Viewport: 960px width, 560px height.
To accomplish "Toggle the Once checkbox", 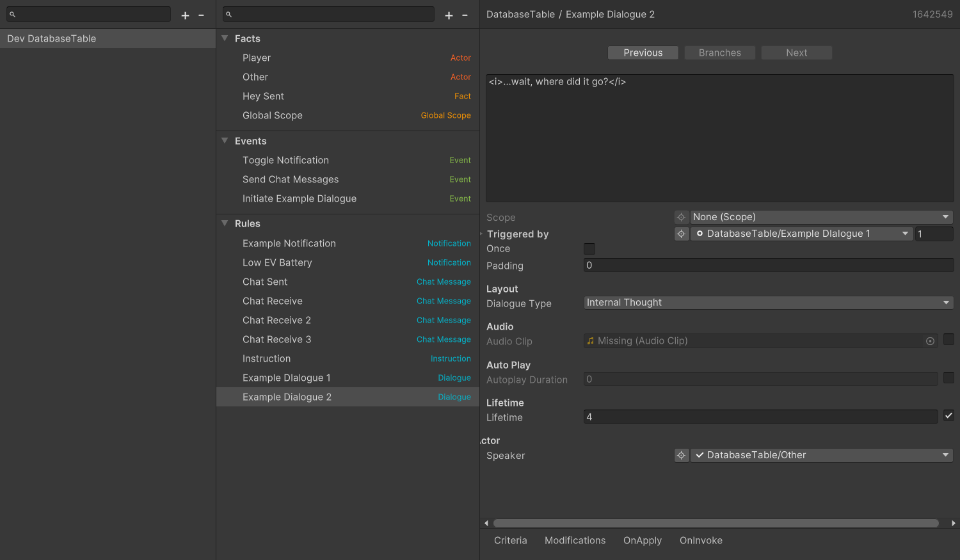I will 589,248.
